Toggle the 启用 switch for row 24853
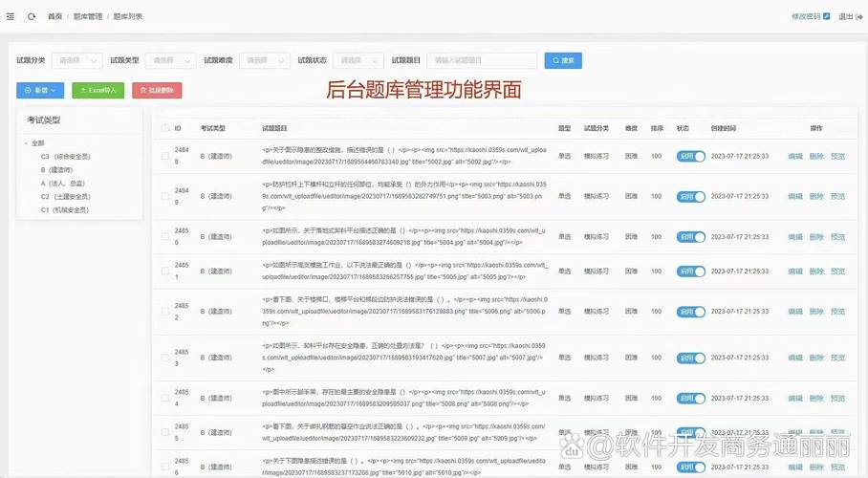This screenshot has height=478, width=868. [x=690, y=358]
